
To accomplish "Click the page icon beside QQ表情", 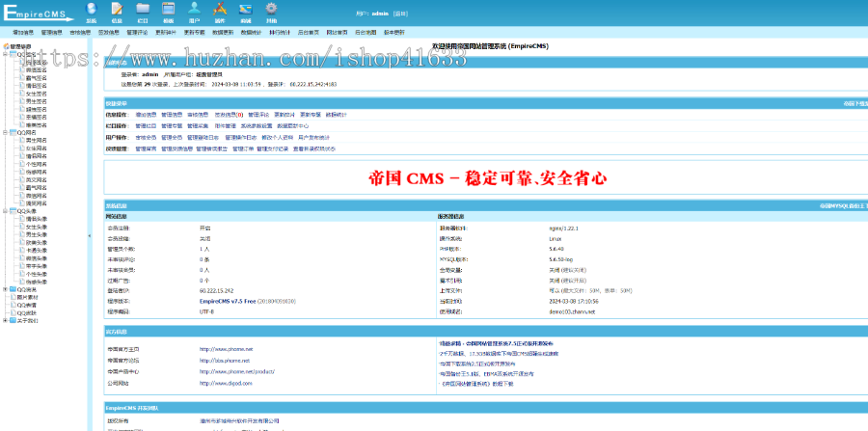I will (14, 305).
